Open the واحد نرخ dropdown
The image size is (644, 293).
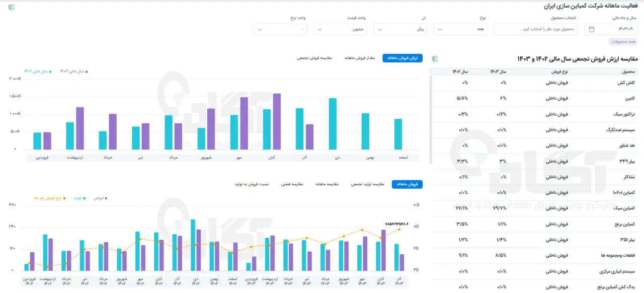pos(280,29)
